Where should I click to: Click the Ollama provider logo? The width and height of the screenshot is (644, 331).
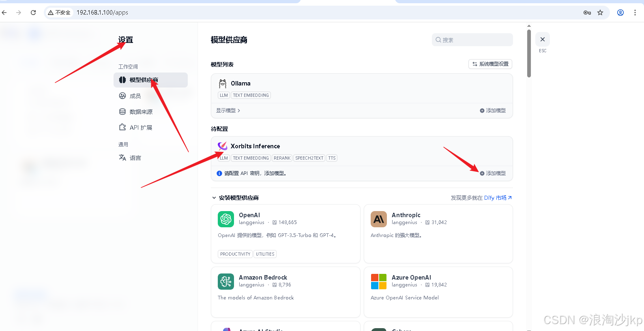tap(223, 83)
